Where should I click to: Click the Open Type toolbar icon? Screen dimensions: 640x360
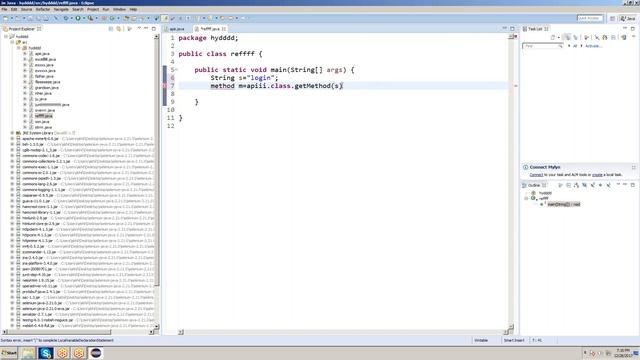[x=127, y=18]
